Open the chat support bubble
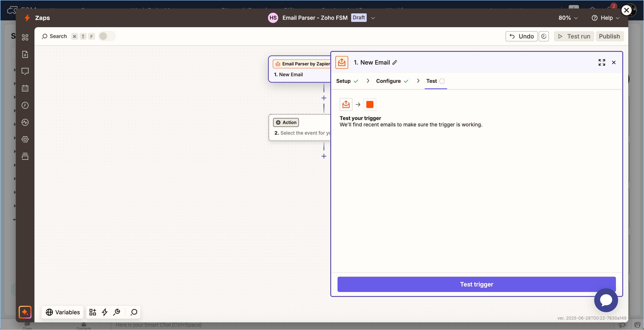This screenshot has height=330, width=644. click(x=606, y=300)
